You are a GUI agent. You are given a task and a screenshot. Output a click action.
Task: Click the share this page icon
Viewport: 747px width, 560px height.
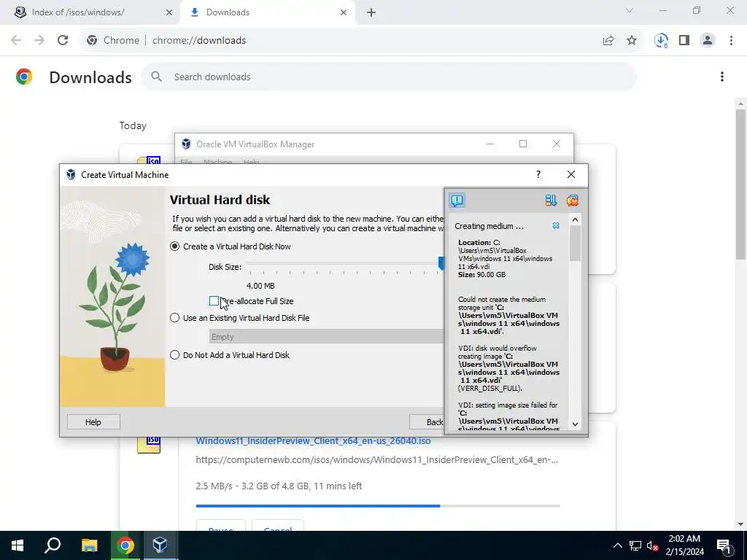tap(608, 41)
